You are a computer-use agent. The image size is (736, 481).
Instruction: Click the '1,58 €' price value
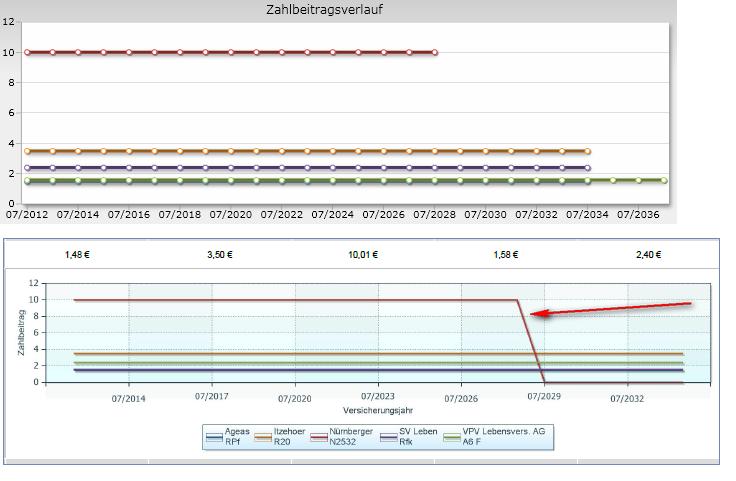[506, 255]
